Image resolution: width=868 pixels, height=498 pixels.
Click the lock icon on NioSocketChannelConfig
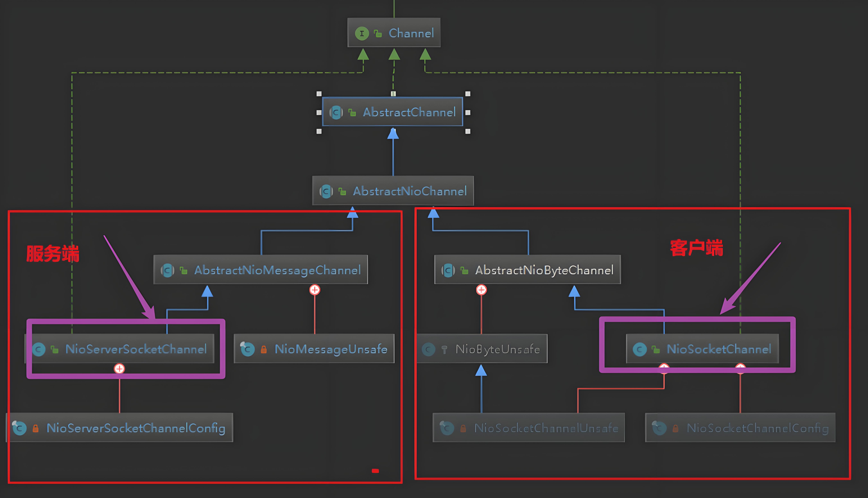[x=676, y=428]
